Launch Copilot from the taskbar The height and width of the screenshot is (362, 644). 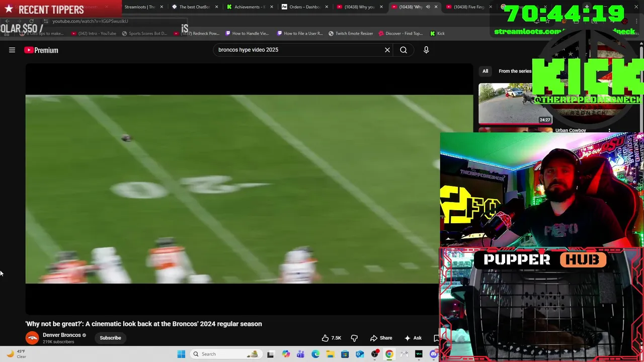(286, 354)
